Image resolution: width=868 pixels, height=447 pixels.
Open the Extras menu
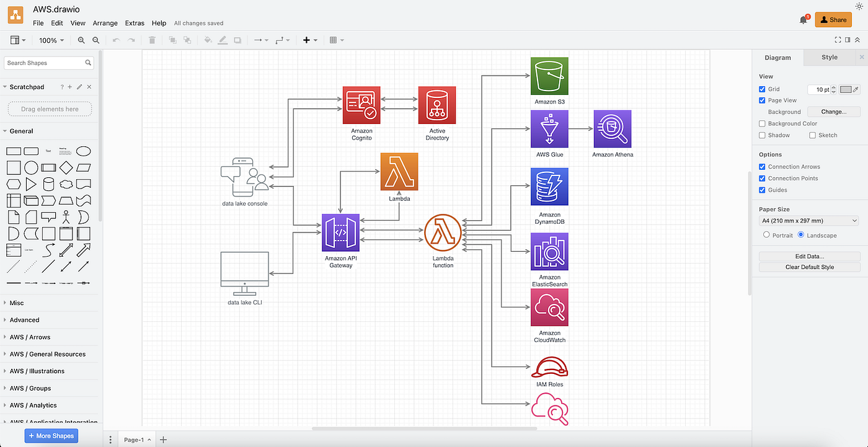135,23
